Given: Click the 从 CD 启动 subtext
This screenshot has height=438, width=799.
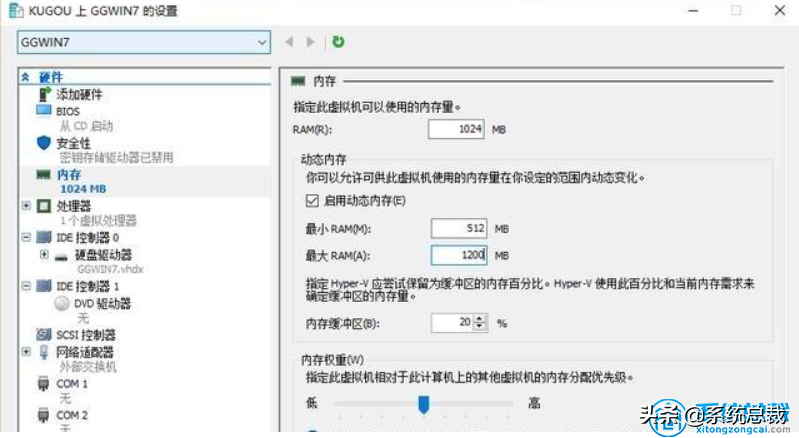Looking at the screenshot, I should (86, 126).
